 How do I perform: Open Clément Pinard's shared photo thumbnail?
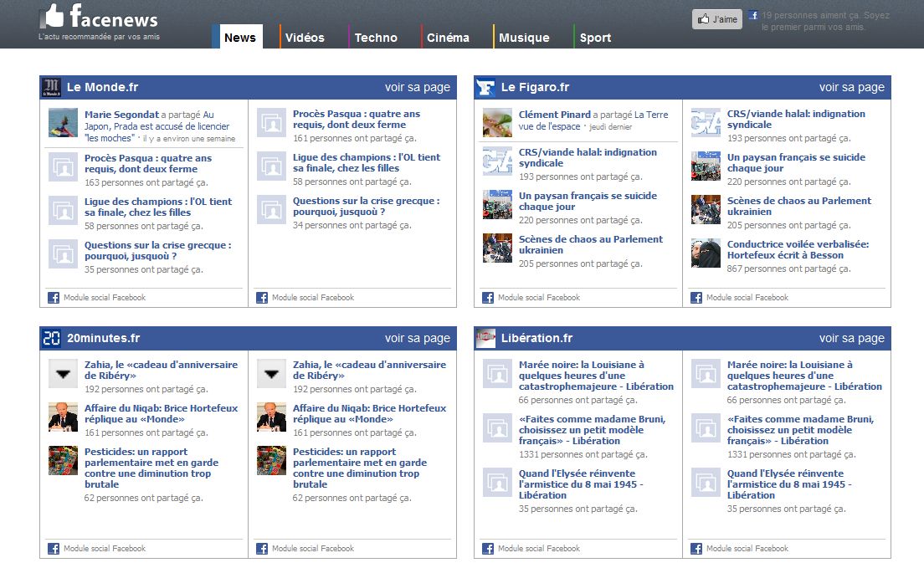pos(497,123)
